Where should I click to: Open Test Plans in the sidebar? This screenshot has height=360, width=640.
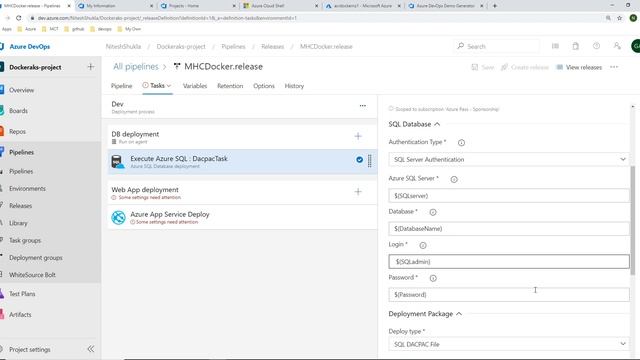tap(22, 293)
